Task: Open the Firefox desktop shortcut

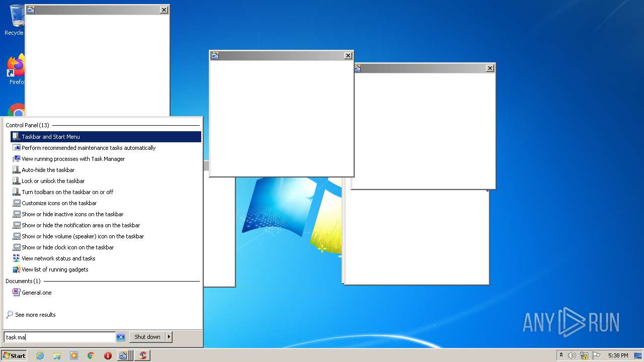Action: click(x=17, y=69)
